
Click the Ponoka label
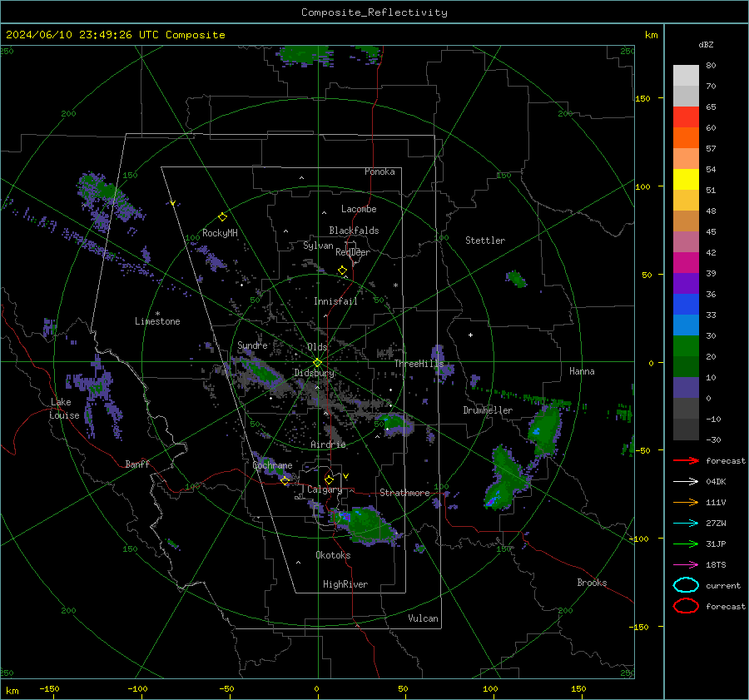click(x=379, y=171)
